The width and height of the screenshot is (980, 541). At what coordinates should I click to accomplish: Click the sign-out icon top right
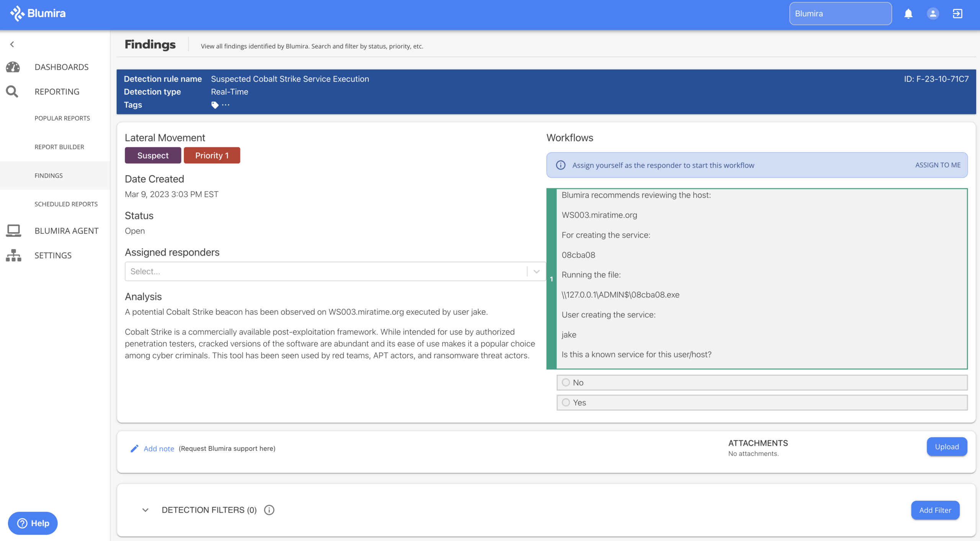(x=957, y=13)
